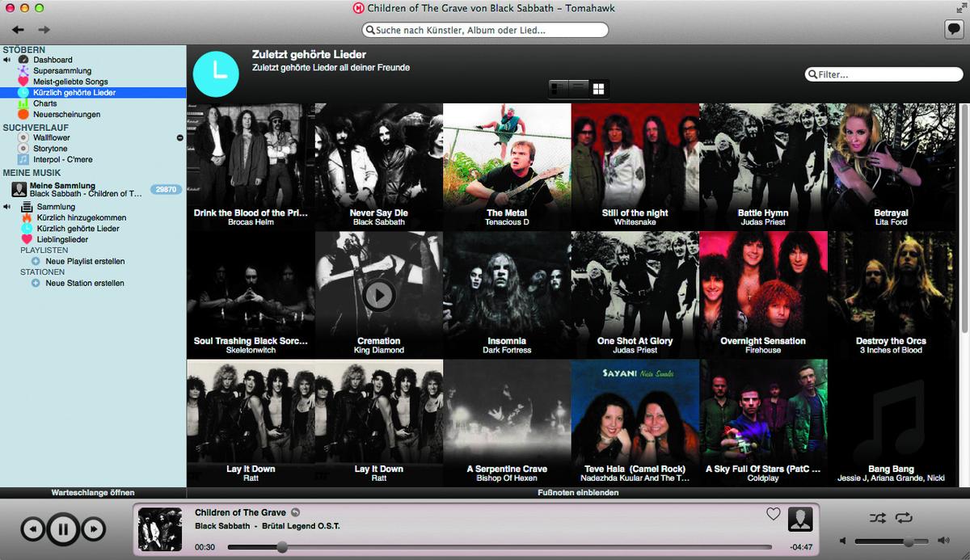The width and height of the screenshot is (970, 560).
Task: Select Overnight Sensation by Firehouse
Action: [x=763, y=295]
